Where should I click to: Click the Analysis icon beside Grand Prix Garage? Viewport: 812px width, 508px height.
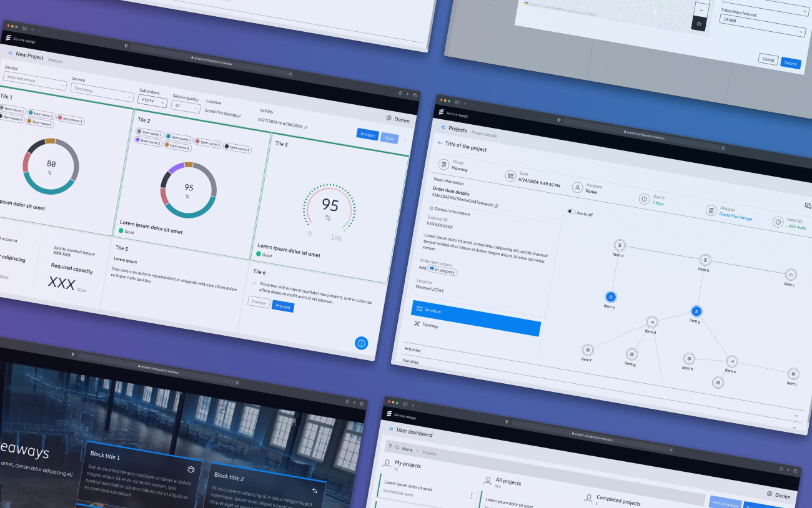point(710,210)
